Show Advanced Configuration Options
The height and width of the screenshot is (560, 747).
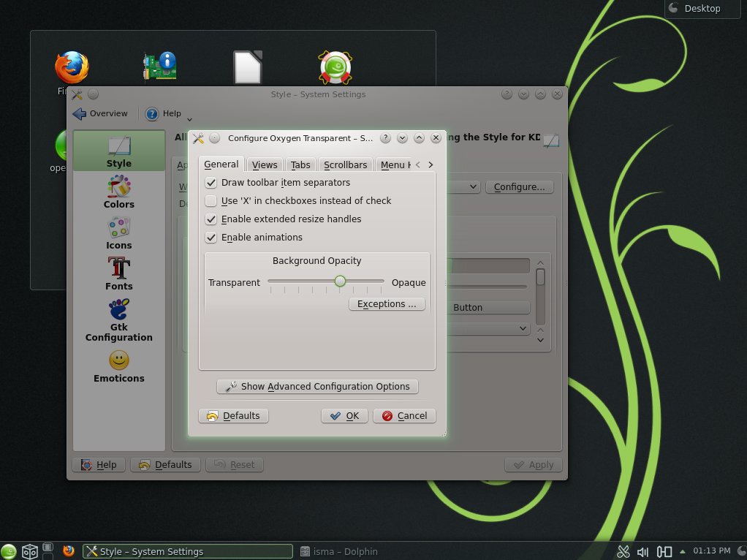(317, 387)
